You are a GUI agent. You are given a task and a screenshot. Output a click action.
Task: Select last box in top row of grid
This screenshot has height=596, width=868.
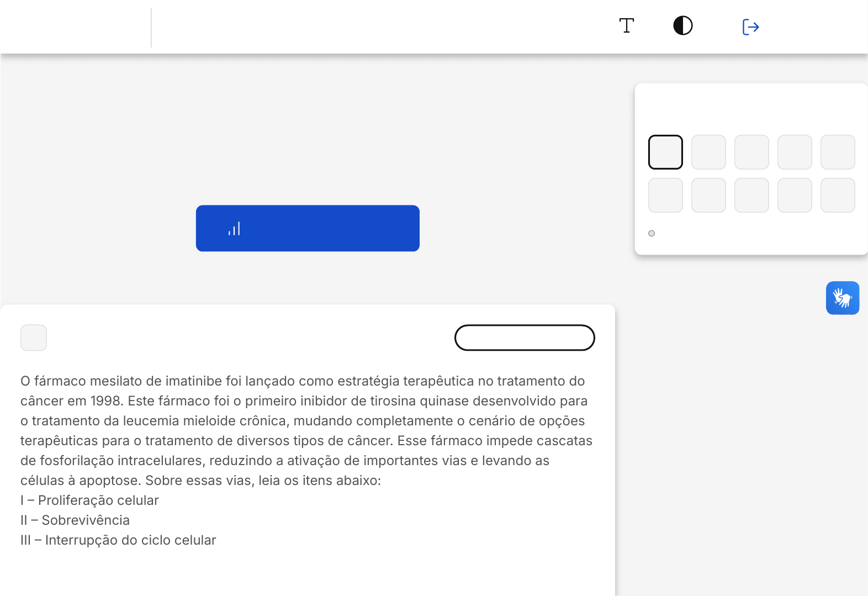click(x=838, y=152)
